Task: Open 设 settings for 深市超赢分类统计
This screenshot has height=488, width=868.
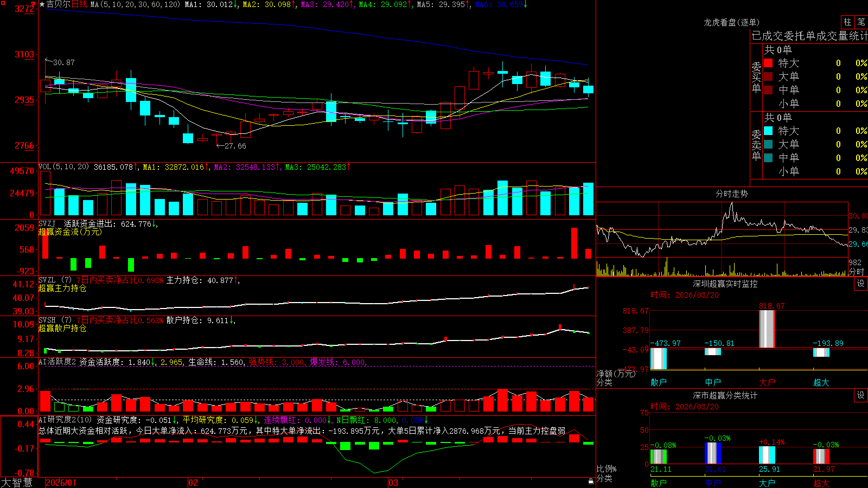Action: click(861, 395)
